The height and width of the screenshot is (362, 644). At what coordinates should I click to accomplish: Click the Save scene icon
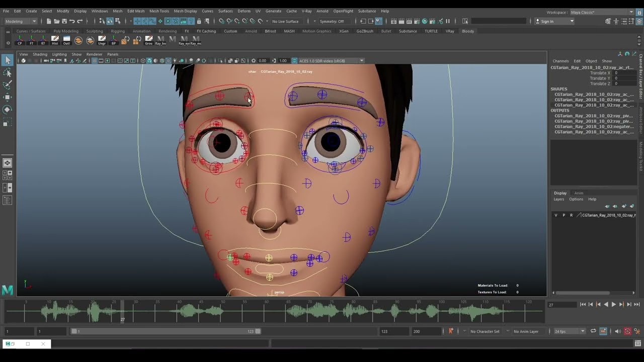(64, 21)
